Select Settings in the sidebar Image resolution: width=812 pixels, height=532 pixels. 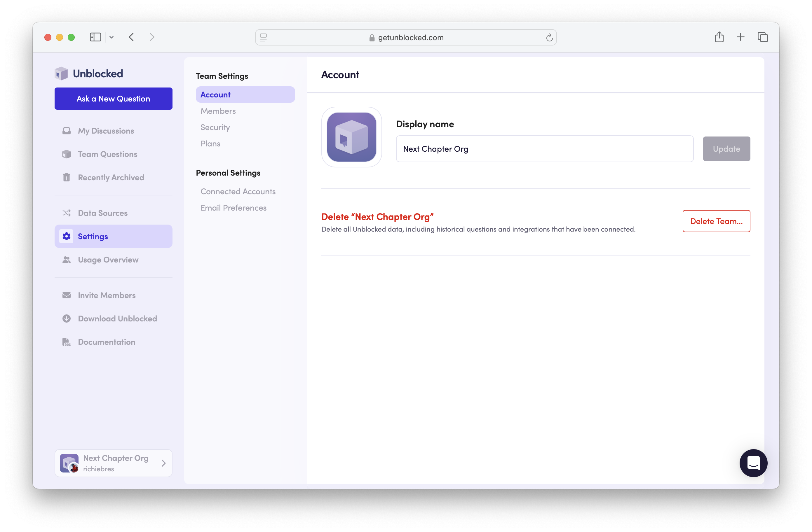(114, 236)
